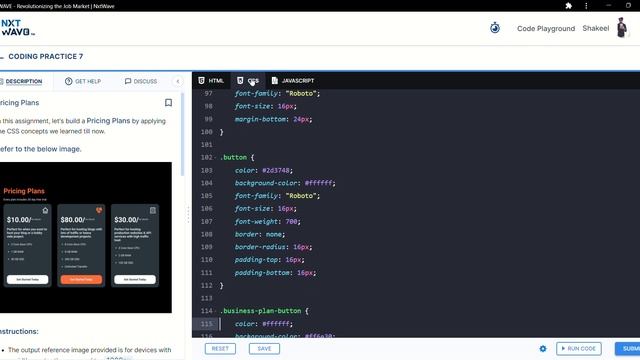Click the Pricing Plans title text
The width and height of the screenshot is (640, 360).
coord(20,103)
